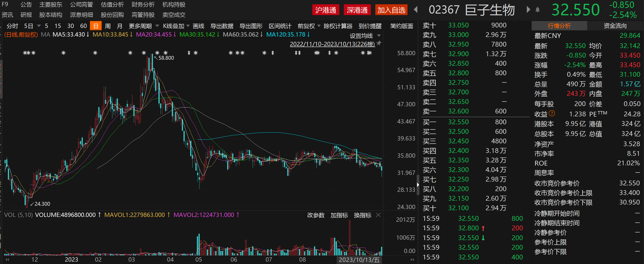644x264 pixels.
Task: Open the 财务分析 menu item
Action: tap(143, 5)
